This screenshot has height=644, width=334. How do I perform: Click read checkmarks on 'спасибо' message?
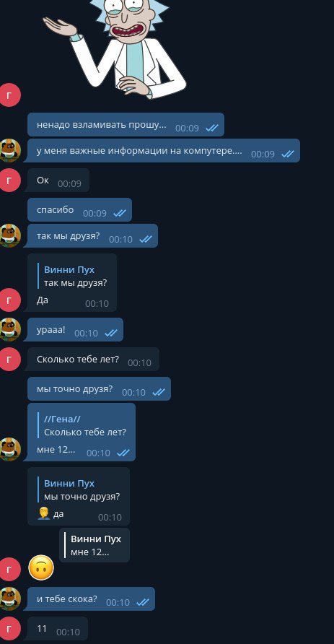120,213
